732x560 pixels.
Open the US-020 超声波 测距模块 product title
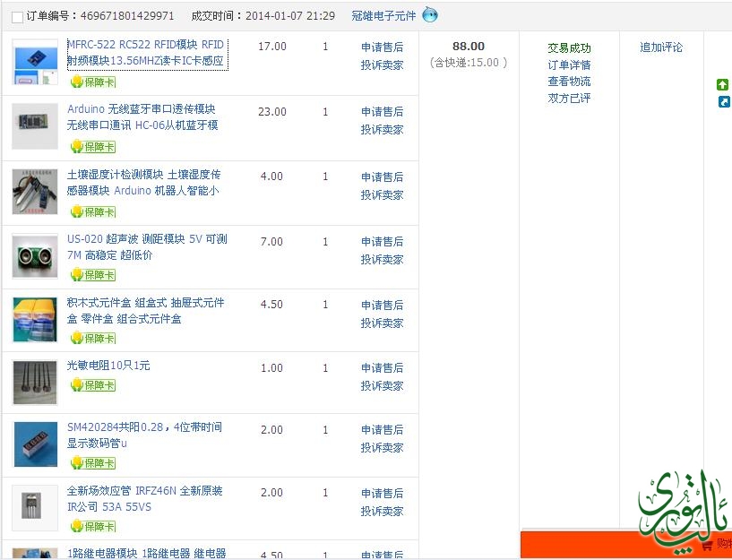coord(147,247)
